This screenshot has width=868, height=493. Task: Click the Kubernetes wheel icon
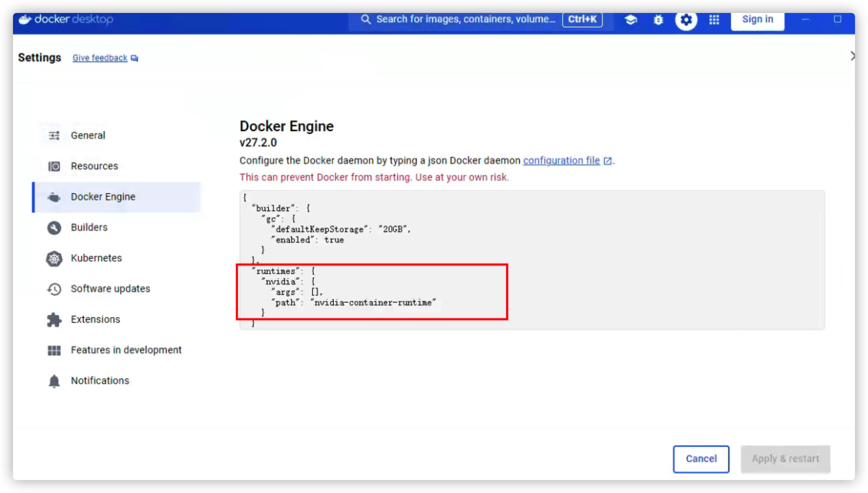tap(54, 258)
